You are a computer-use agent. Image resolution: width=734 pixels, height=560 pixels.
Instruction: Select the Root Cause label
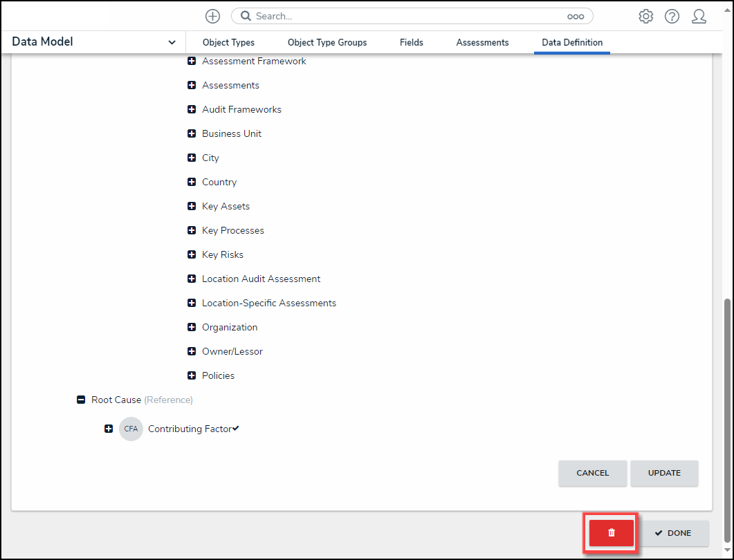tap(116, 400)
